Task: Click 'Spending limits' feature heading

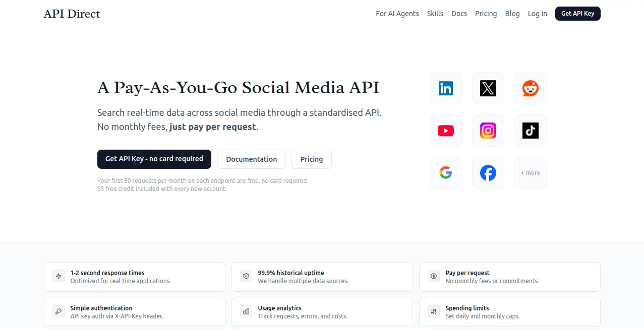Action: [x=467, y=308]
